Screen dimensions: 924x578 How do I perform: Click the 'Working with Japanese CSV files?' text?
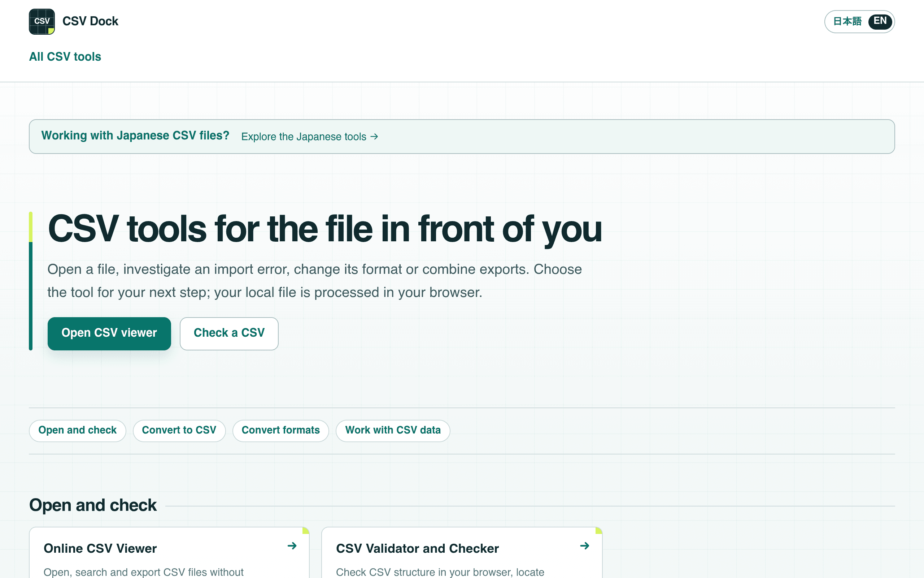coord(135,136)
